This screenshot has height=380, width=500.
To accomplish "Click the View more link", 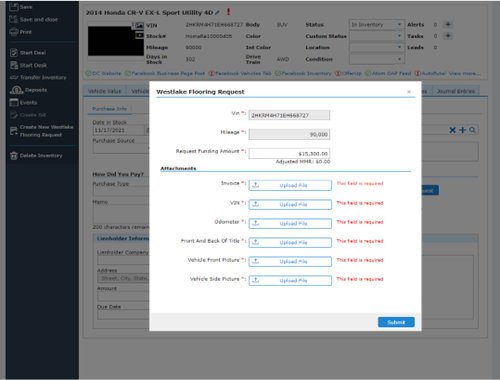I will (x=465, y=73).
